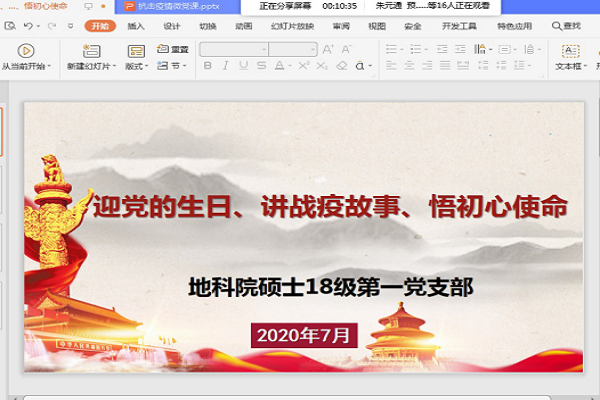Click the font color A swatch
This screenshot has width=600, height=400.
tap(280, 66)
